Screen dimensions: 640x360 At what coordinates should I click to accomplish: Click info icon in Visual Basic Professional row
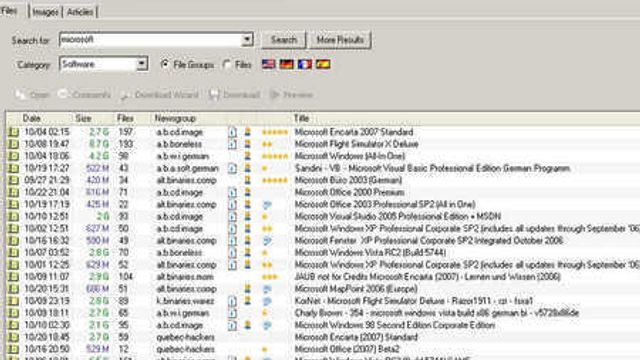232,168
